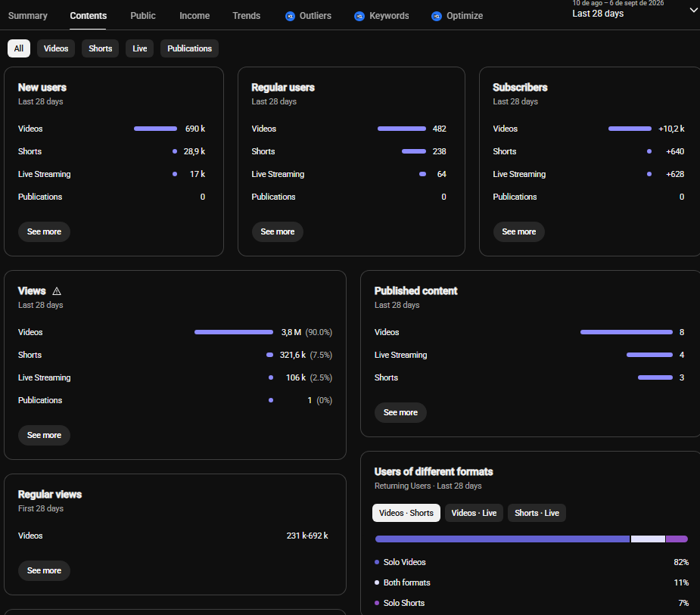The height and width of the screenshot is (615, 700).
Task: Switch to the Shorts · Live comparison
Action: coord(537,513)
